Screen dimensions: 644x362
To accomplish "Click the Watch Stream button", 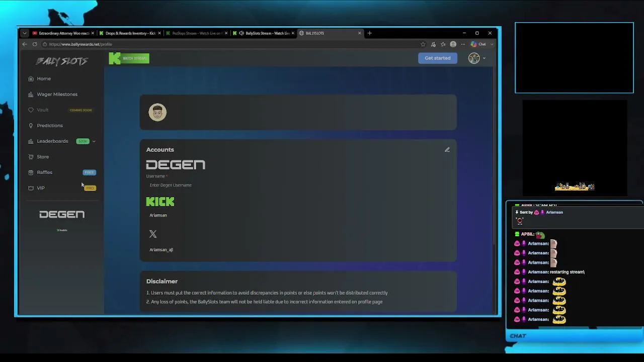I will pyautogui.click(x=129, y=58).
